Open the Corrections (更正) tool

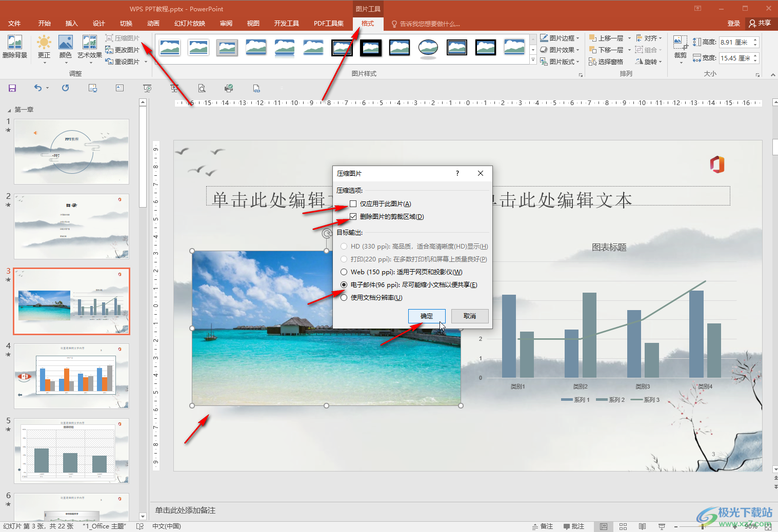tap(44, 49)
